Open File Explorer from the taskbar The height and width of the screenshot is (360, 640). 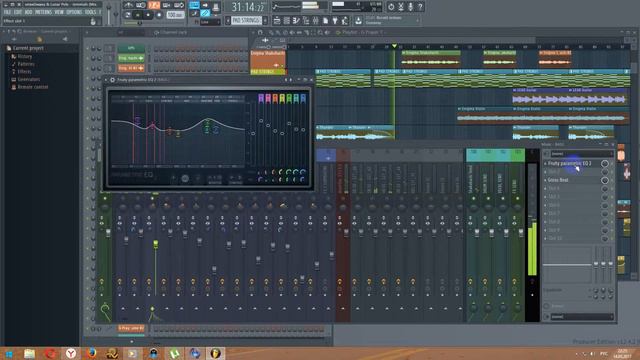coord(29,353)
